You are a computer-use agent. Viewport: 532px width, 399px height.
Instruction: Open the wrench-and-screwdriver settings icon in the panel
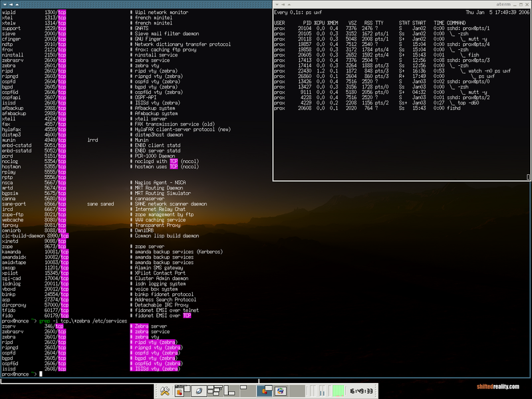[x=165, y=391]
